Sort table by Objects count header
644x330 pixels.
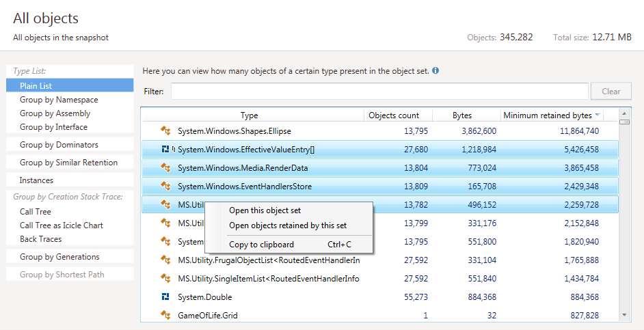pos(394,115)
